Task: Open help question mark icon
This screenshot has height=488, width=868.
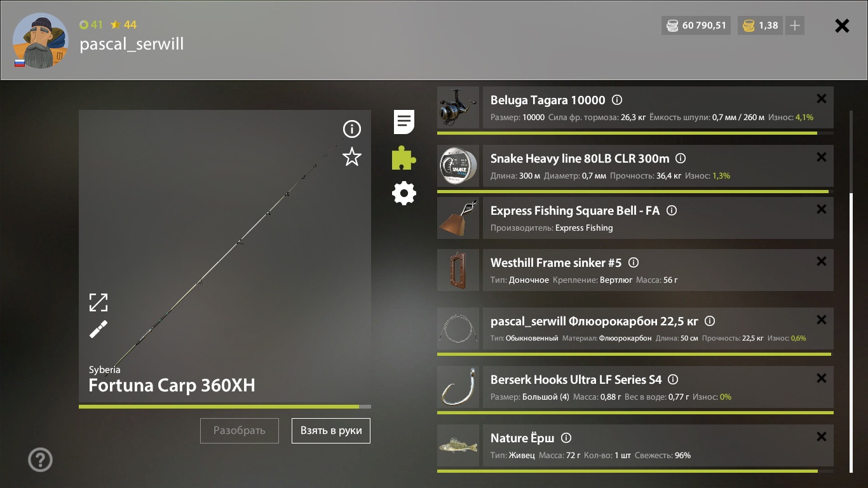Action: tap(41, 459)
